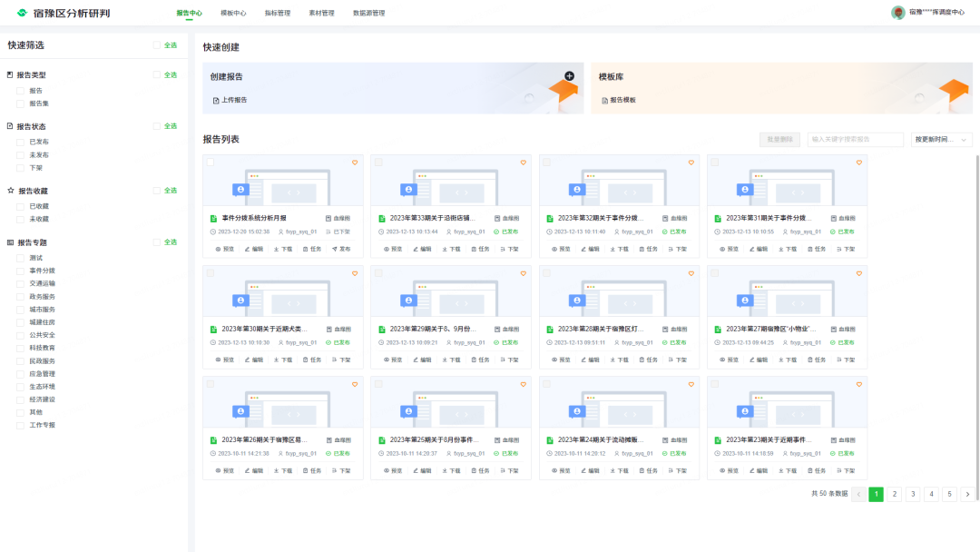Jump to page 3 in pagination

(913, 494)
